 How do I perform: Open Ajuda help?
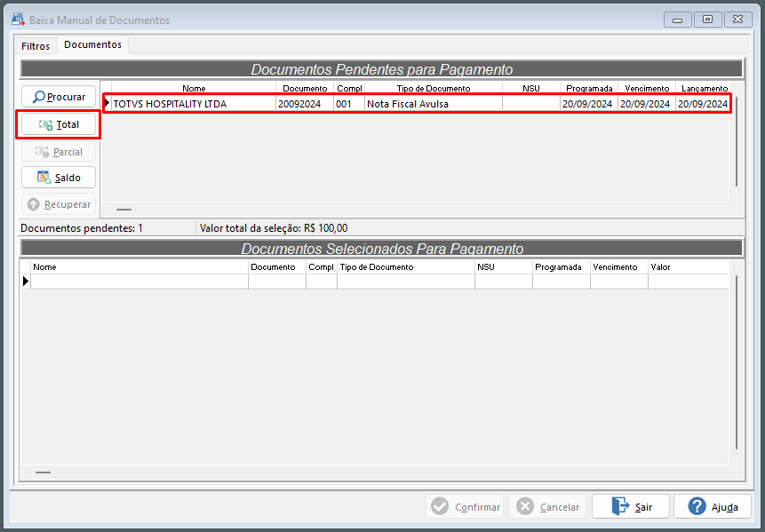(713, 507)
